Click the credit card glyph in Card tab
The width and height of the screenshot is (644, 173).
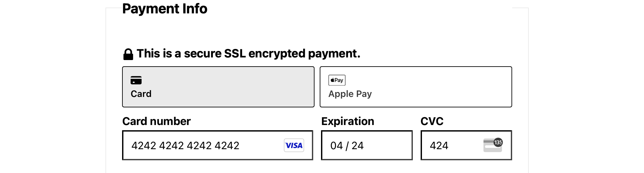[x=136, y=80]
